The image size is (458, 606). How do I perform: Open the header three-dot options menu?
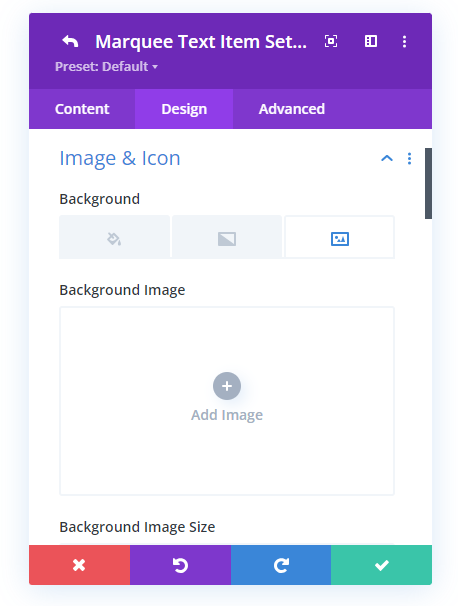pos(404,41)
